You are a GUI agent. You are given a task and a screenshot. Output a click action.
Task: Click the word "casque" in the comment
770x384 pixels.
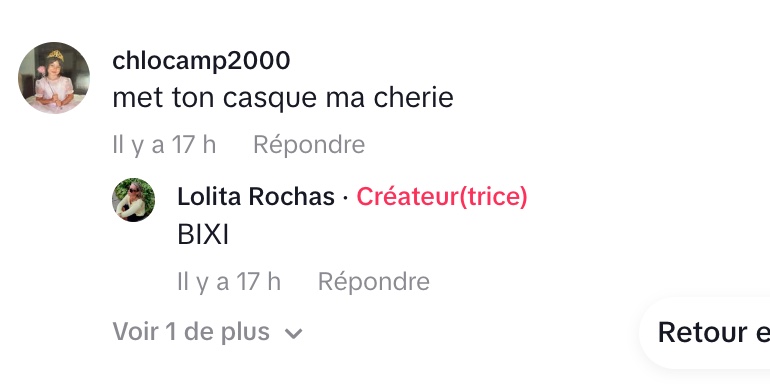click(x=270, y=99)
